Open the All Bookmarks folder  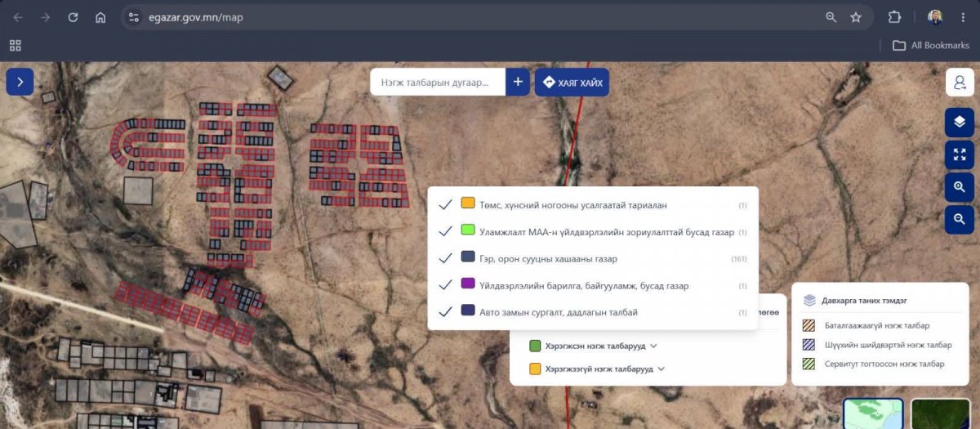[931, 45]
